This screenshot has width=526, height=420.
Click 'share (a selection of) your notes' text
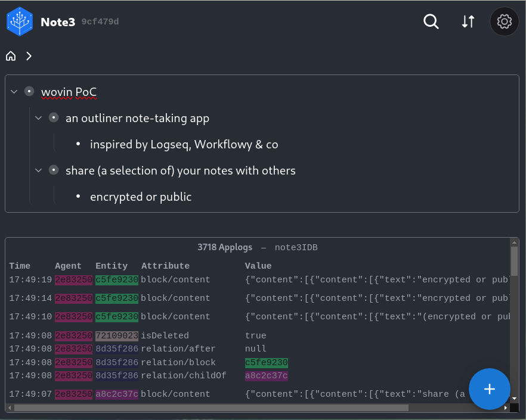click(x=181, y=170)
